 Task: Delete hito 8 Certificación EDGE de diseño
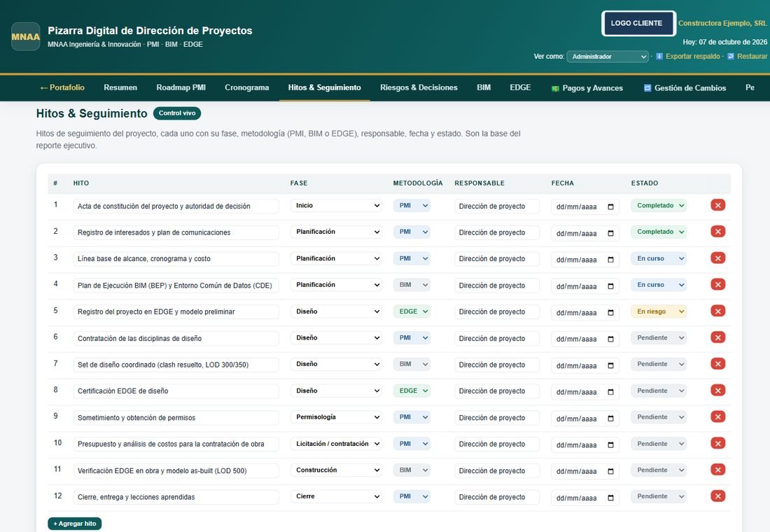pyautogui.click(x=717, y=391)
